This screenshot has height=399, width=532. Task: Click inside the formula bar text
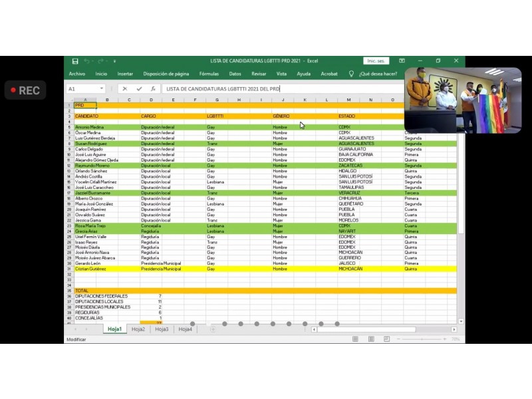223,89
